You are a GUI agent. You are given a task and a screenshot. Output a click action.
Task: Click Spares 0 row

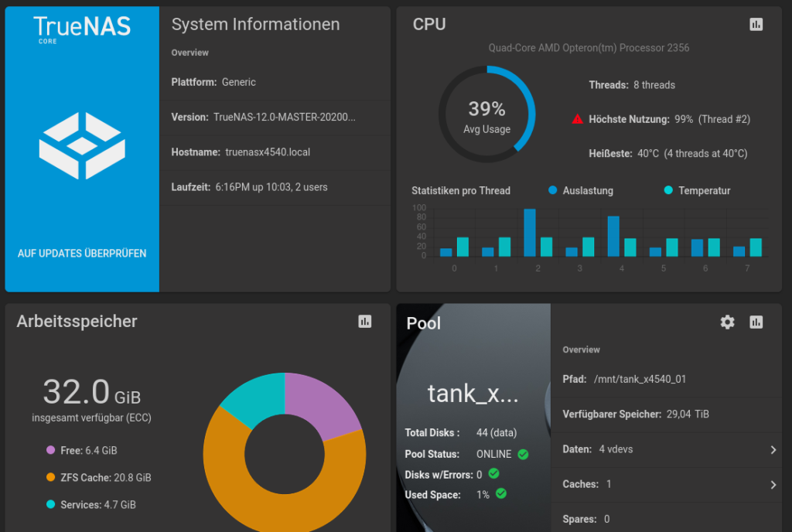click(666, 518)
